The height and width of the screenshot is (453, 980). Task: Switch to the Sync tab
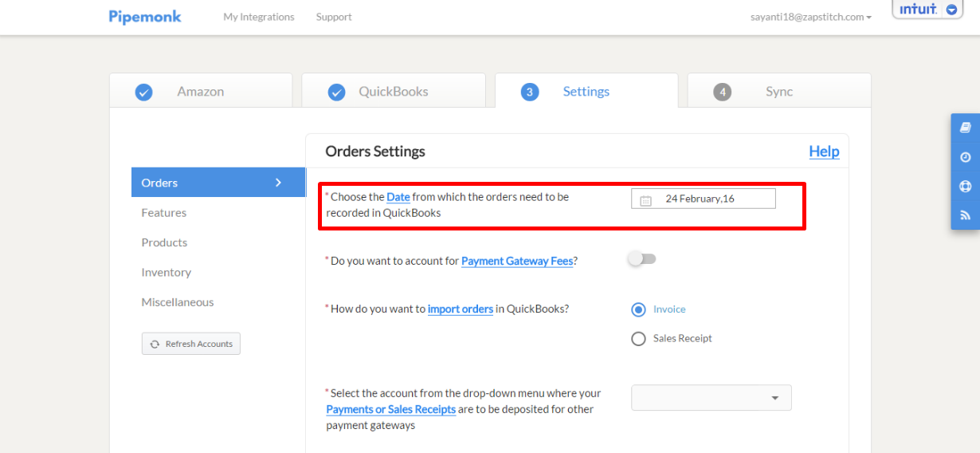(x=779, y=91)
